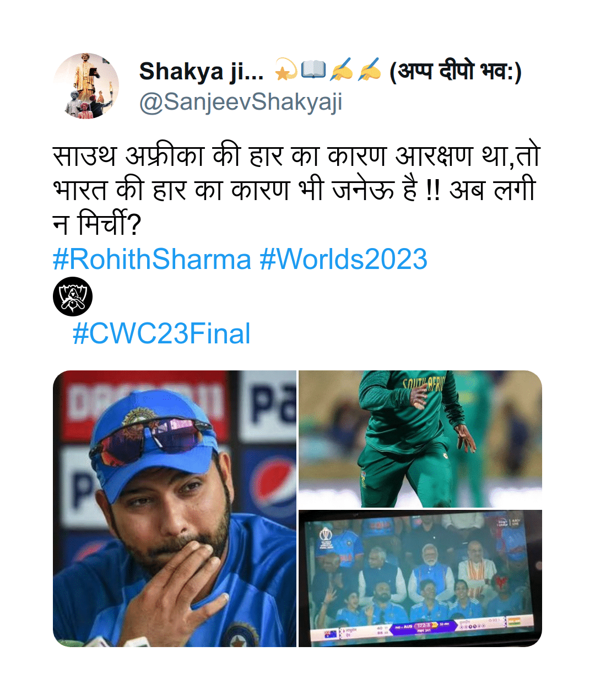Open the Shakya ji... display name
Viewport: 595px width, 700px height.
201,71
